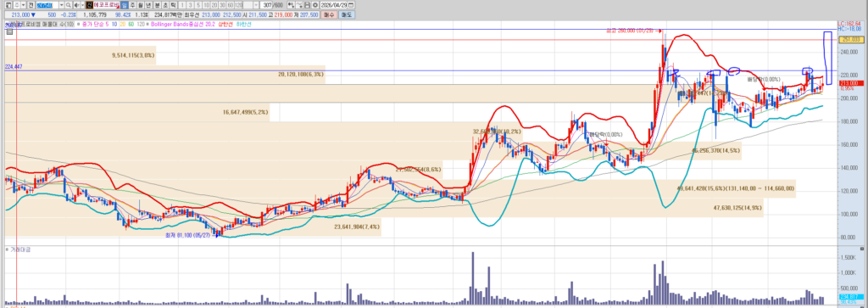The image size is (868, 308).
Task: Select the 년 yearly chart period
Action: (x=147, y=5)
